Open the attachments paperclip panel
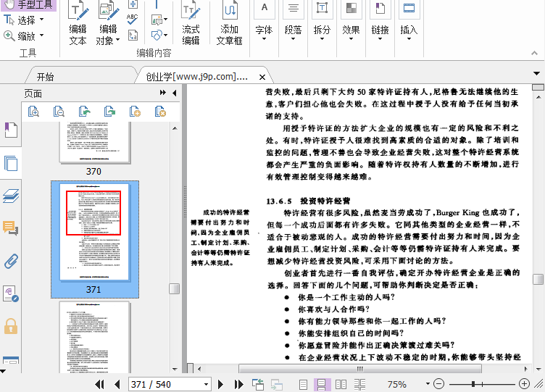Screen dimensions: 545x392 (11, 261)
